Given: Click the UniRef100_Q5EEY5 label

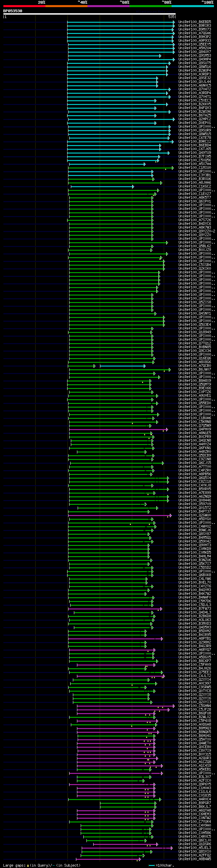Looking at the screenshot, I should (195, 45).
